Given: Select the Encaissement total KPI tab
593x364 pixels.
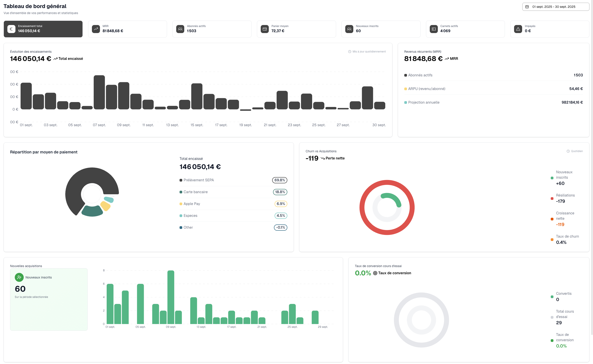Looking at the screenshot, I should (x=43, y=29).
